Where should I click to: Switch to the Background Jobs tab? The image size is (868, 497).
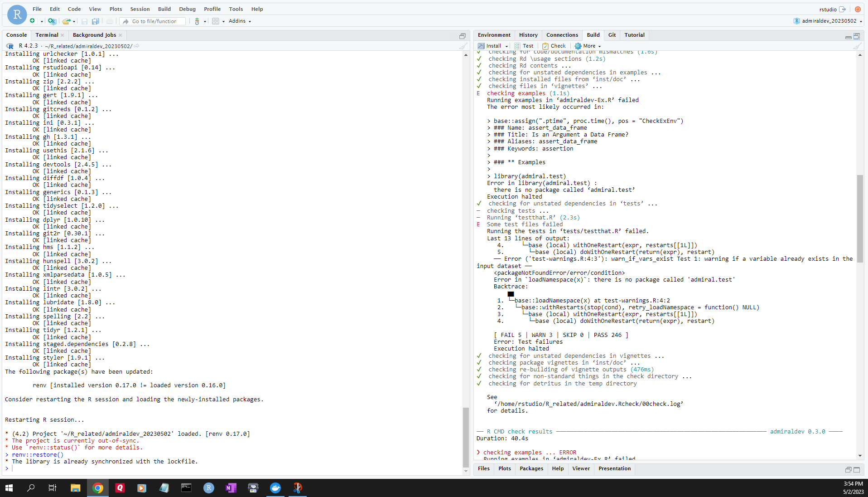click(94, 35)
